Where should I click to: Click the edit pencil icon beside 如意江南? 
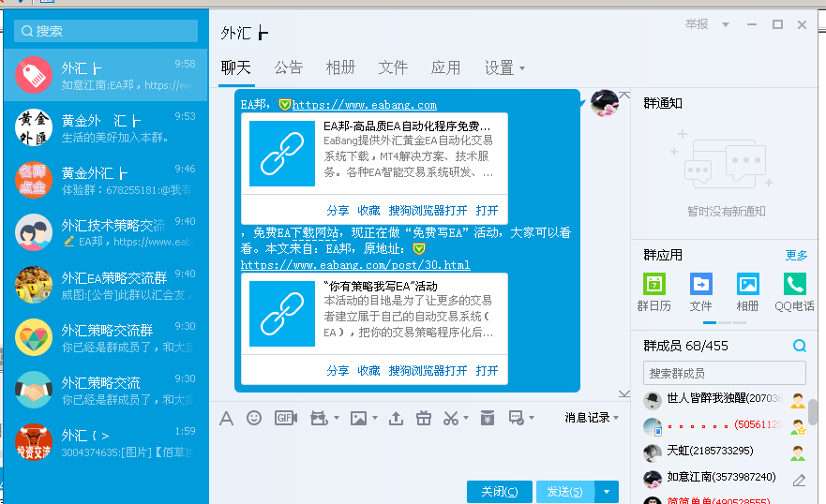click(x=799, y=481)
